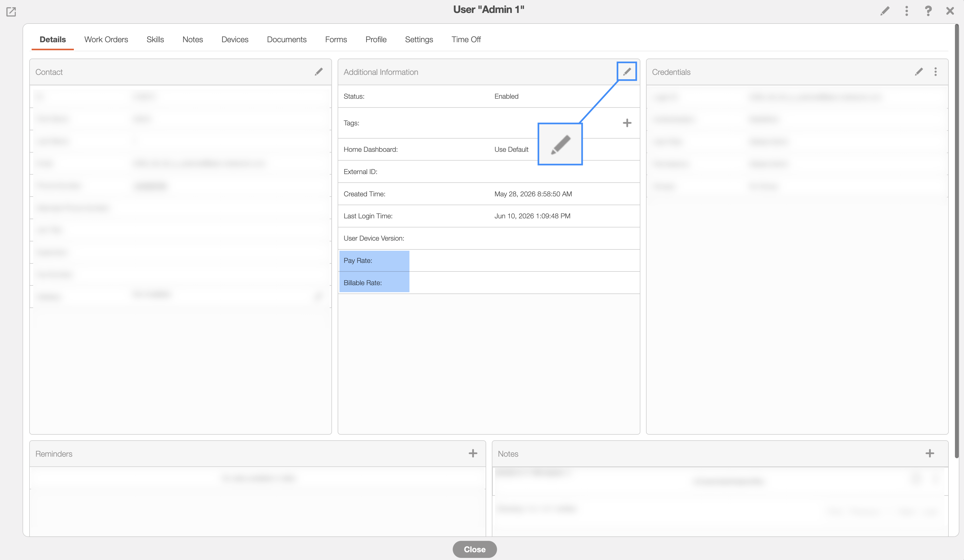Add a new note in Notes panel
The width and height of the screenshot is (964, 560).
[930, 453]
